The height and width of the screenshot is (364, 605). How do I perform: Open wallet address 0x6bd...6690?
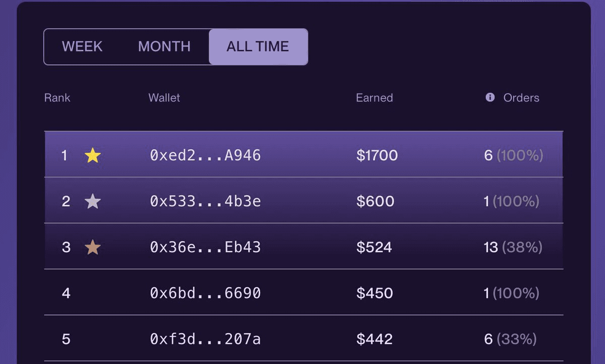205,293
